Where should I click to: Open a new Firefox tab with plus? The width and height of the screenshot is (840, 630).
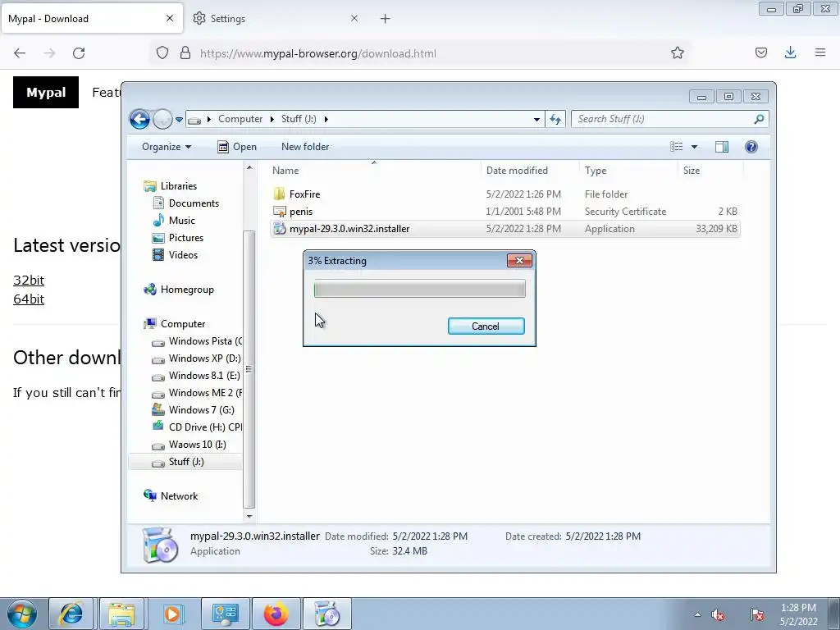[386, 19]
